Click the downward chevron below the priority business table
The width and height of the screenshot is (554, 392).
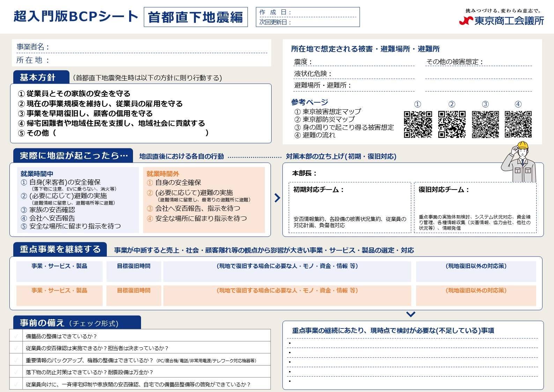click(411, 314)
